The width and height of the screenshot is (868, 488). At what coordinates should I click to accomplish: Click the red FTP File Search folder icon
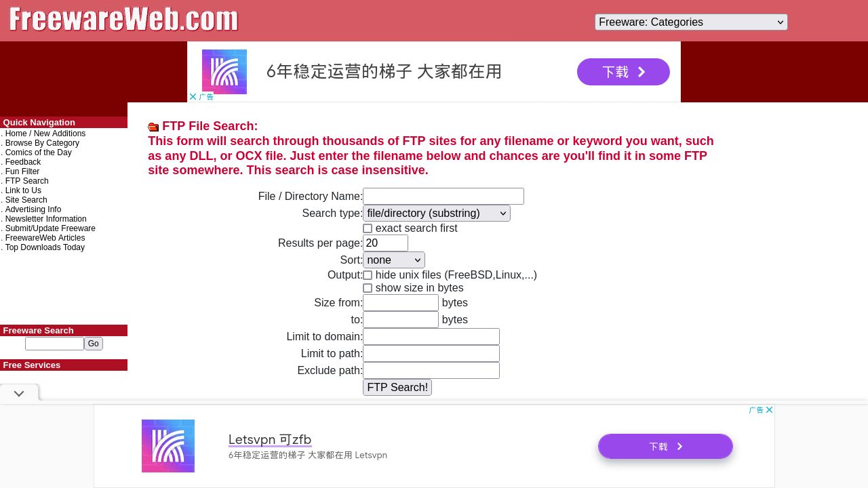(153, 127)
